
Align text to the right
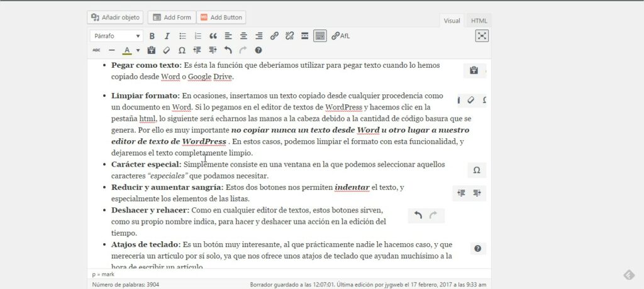point(258,36)
